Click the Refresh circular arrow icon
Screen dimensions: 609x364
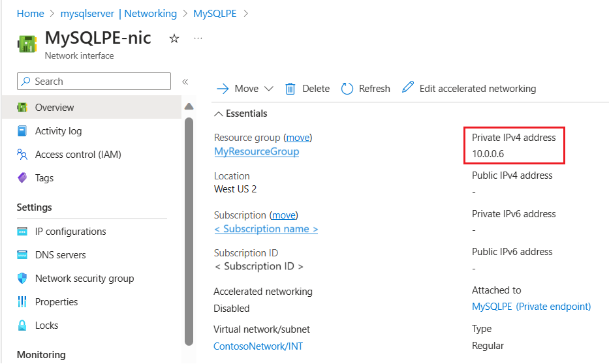coord(347,89)
